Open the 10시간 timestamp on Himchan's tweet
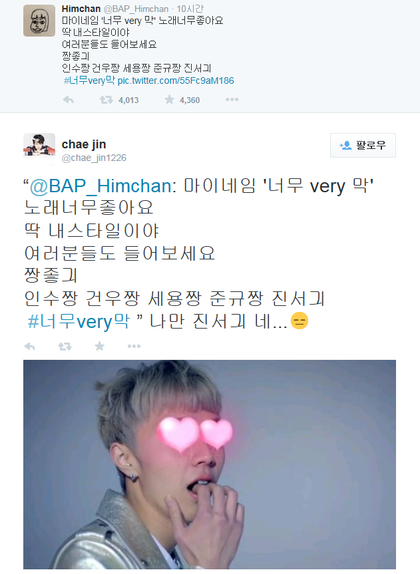Screen dimensions: 420x574 tap(190, 9)
